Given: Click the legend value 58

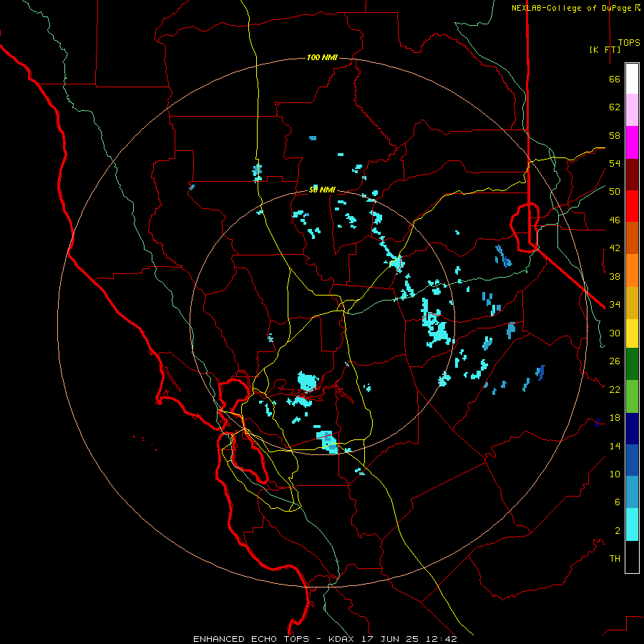Looking at the screenshot, I should [x=615, y=135].
